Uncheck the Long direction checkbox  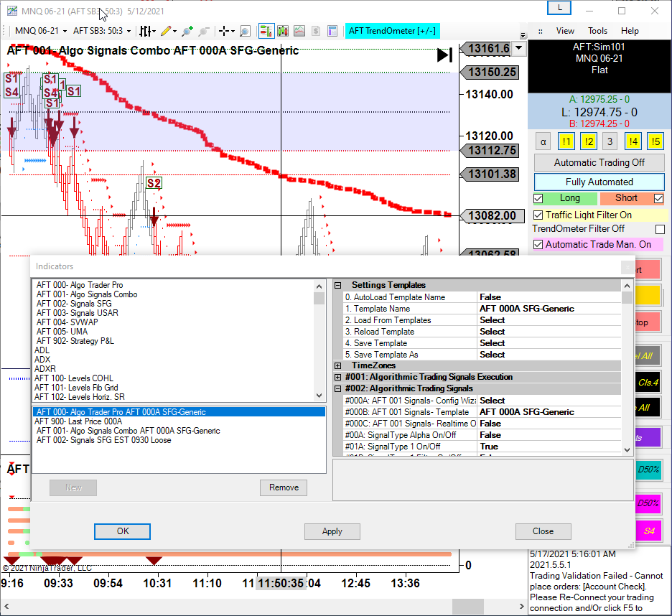click(x=538, y=198)
